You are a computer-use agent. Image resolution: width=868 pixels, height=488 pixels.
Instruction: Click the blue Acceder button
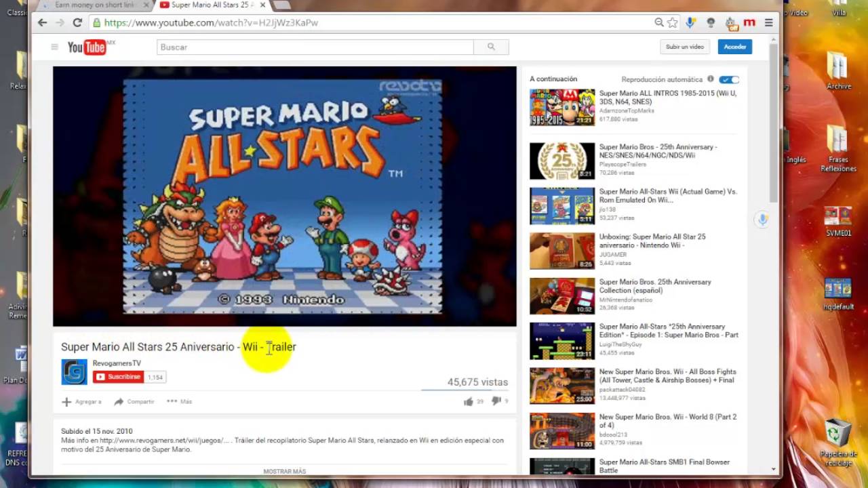coord(734,47)
